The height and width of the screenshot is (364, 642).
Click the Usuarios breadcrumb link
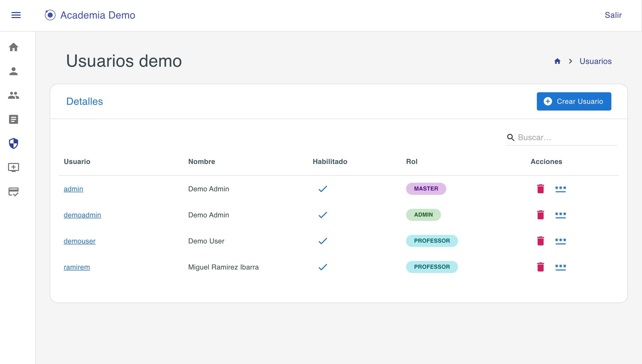point(595,61)
